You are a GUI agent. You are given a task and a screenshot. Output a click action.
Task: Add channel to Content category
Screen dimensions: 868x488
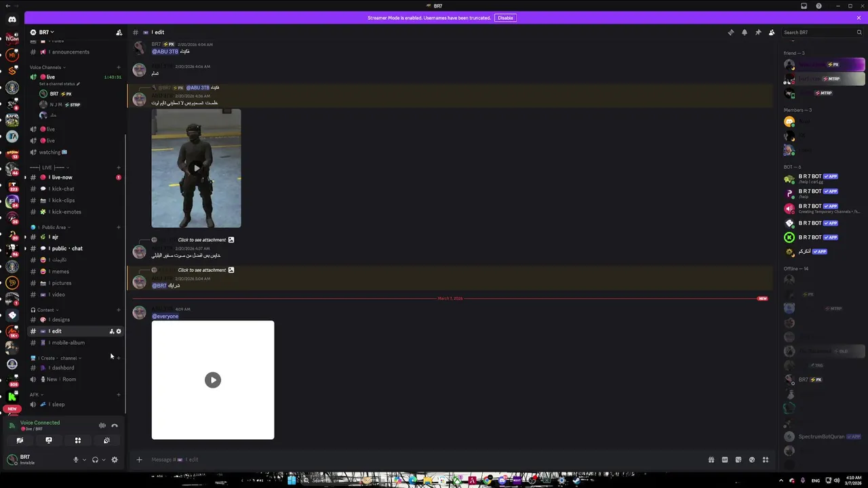point(119,310)
